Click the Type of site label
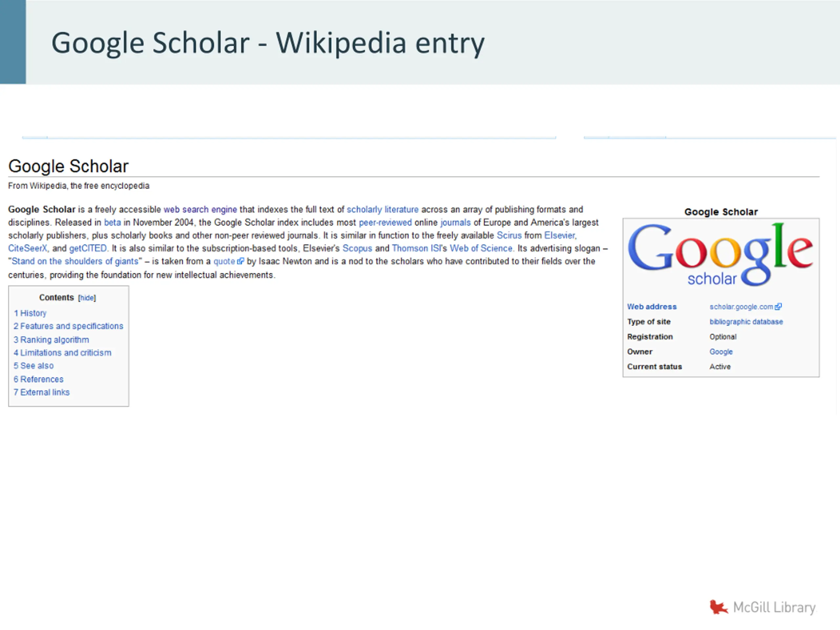 pyautogui.click(x=649, y=322)
